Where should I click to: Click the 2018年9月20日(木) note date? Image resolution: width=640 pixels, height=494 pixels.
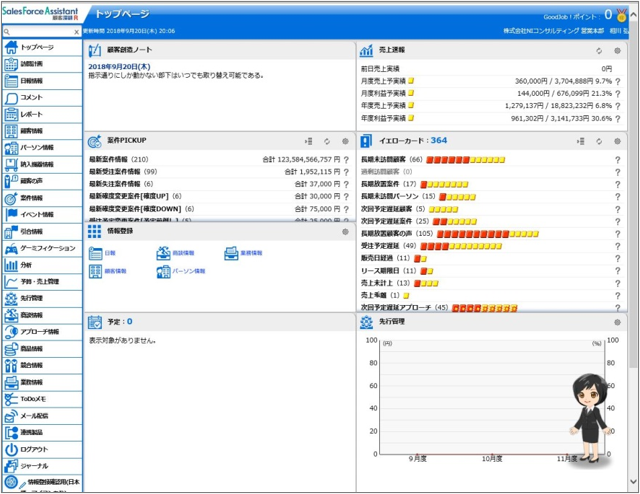(x=119, y=67)
